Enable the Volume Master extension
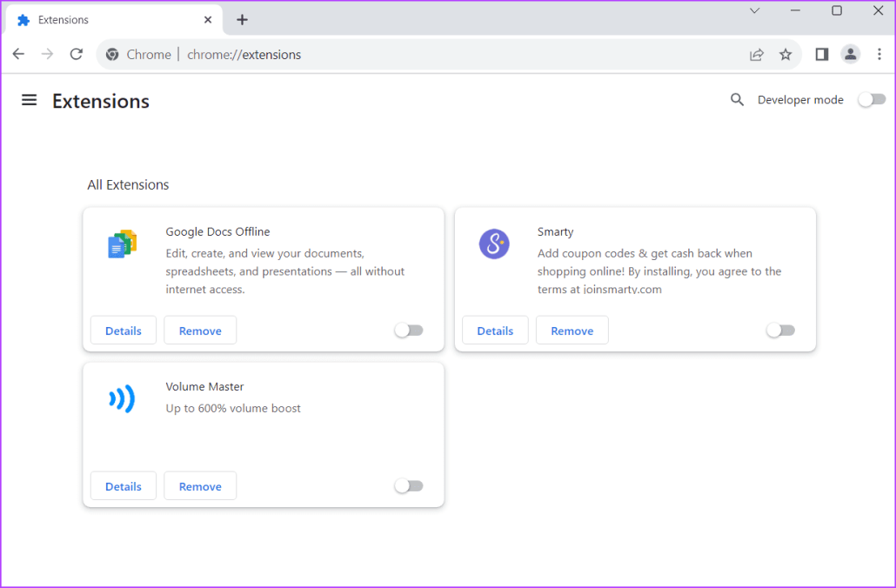Screen dimensions: 896x588 [409, 485]
